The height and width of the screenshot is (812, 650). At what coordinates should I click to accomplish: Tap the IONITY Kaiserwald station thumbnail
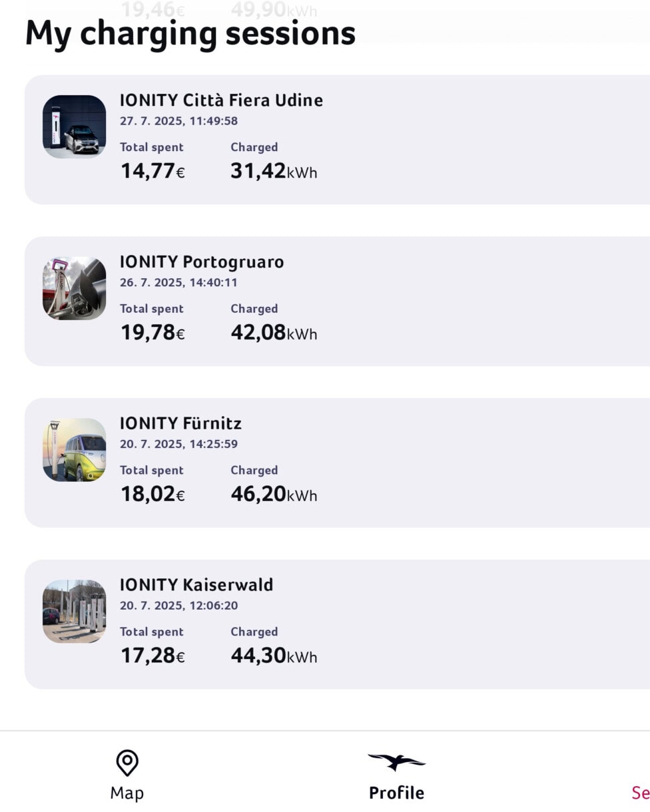tap(75, 612)
